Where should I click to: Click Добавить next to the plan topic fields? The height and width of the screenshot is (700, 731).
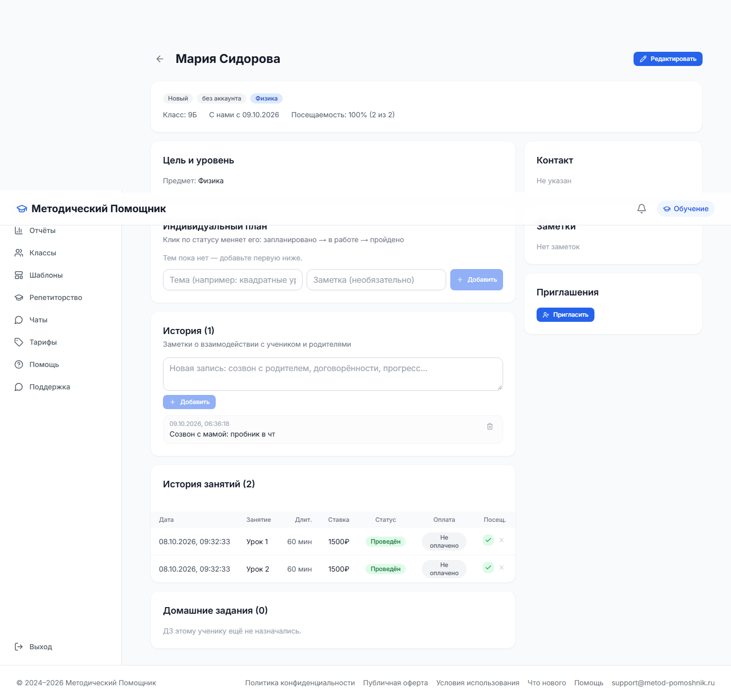(477, 280)
